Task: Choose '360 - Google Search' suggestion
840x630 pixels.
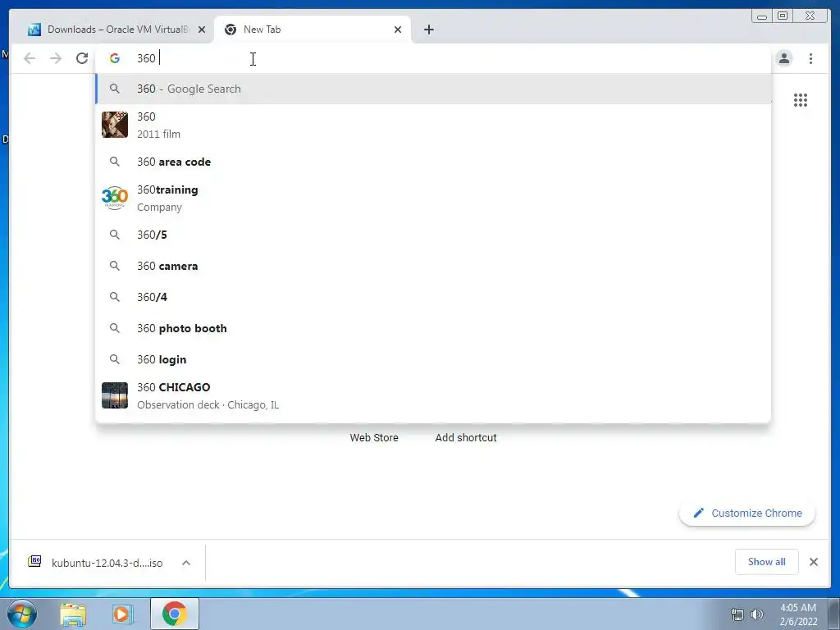Action: pos(433,89)
